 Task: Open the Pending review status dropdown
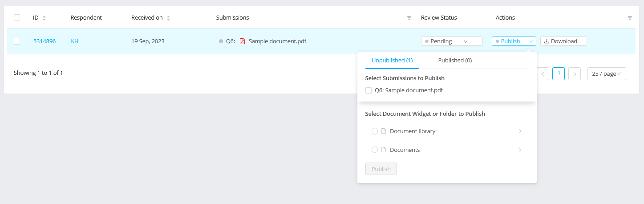click(x=452, y=41)
